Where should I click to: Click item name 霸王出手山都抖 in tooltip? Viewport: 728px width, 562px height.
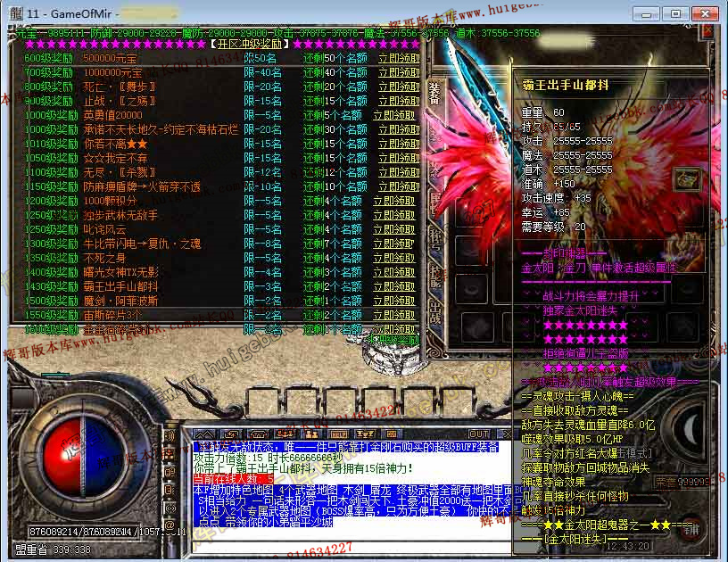click(x=565, y=85)
